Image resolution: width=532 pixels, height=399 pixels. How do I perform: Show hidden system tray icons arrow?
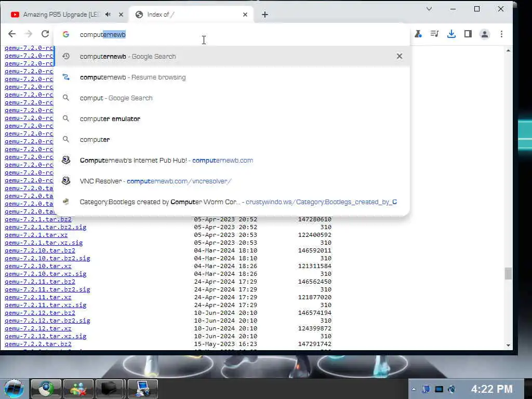coord(414,389)
